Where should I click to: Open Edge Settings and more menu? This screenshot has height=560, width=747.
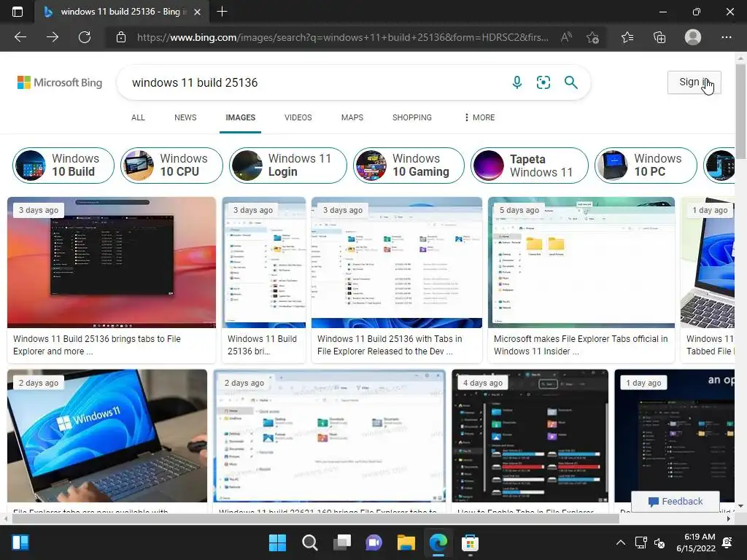tap(727, 37)
